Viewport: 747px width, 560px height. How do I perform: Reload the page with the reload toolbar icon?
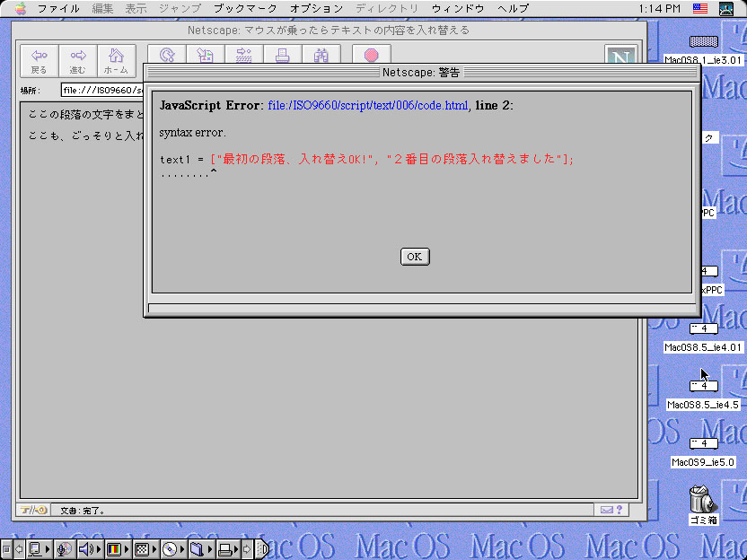pos(167,56)
